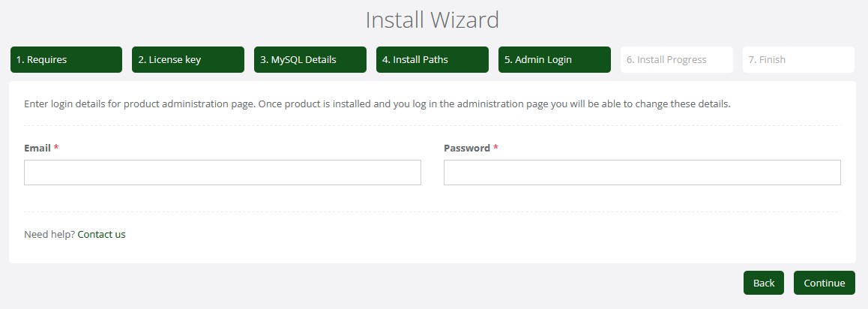Switch to MySQL Details step
Viewport: 868px width, 309px height.
click(310, 59)
